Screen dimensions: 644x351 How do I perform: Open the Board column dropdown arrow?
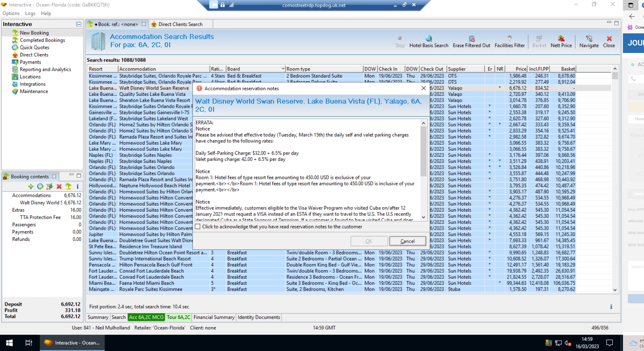(283, 69)
